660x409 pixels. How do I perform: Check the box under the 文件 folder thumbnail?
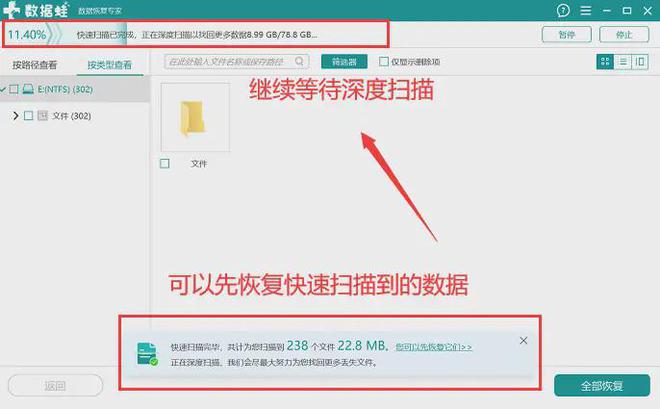(165, 163)
